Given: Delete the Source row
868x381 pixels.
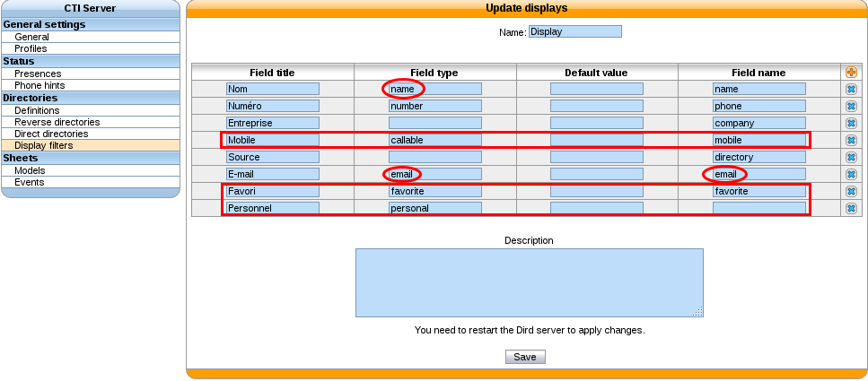Looking at the screenshot, I should tap(851, 157).
